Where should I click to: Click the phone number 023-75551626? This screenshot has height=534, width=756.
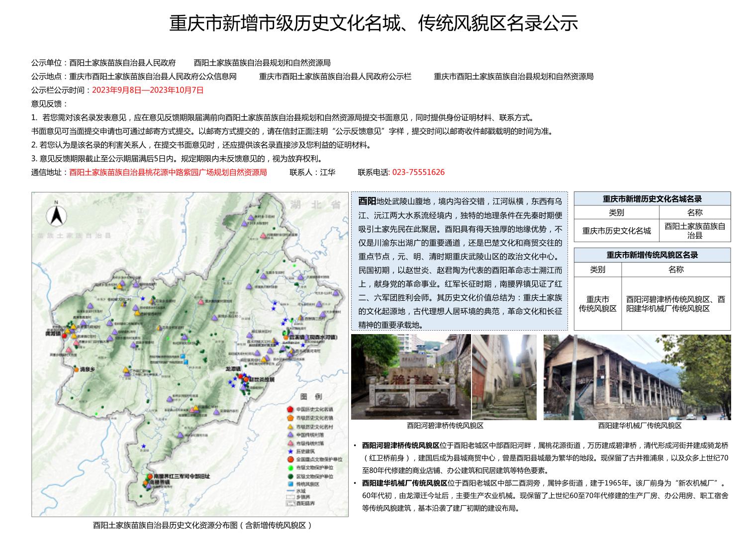pos(418,172)
